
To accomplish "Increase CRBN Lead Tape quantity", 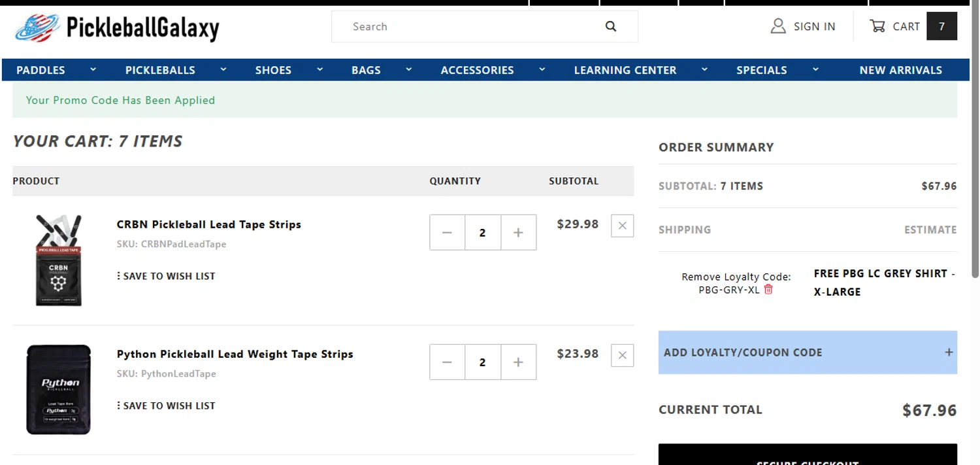I will point(518,232).
